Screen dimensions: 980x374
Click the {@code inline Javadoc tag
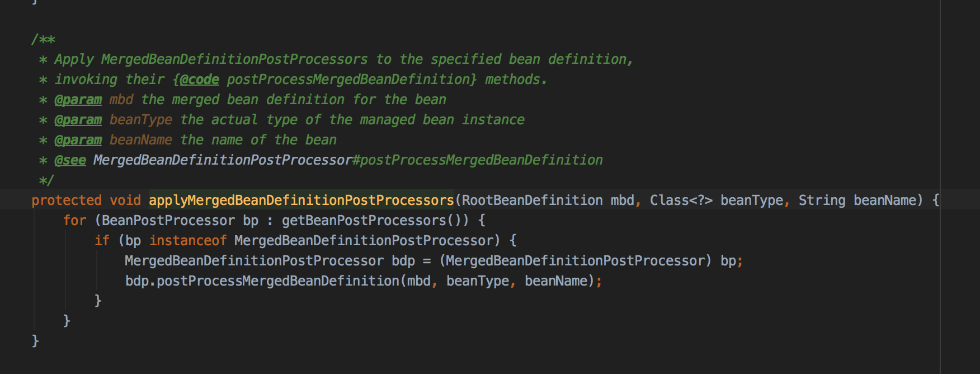tap(196, 80)
